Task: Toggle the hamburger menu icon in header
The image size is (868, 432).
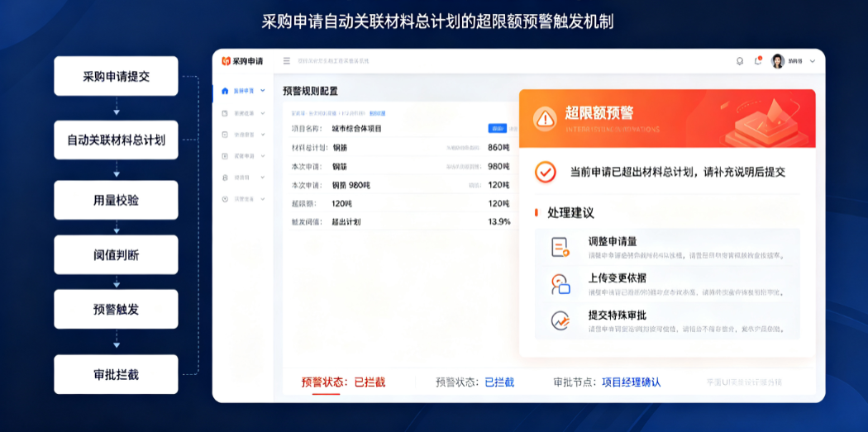Action: pos(286,61)
